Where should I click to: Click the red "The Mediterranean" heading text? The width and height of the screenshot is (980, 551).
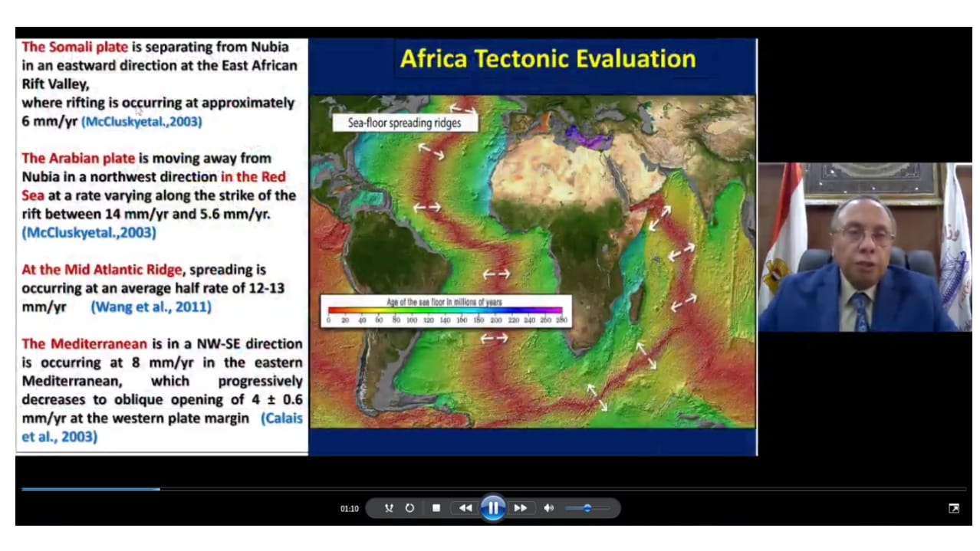pyautogui.click(x=84, y=343)
